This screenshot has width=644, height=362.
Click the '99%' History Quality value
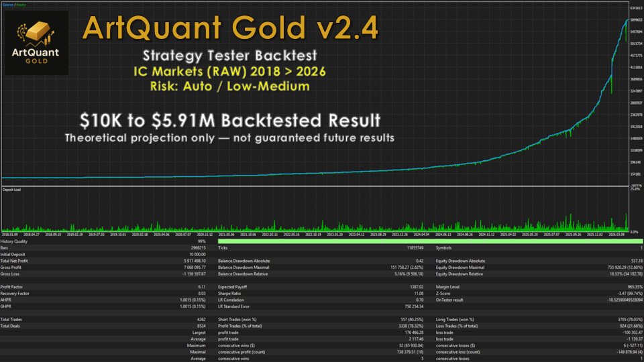(202, 241)
